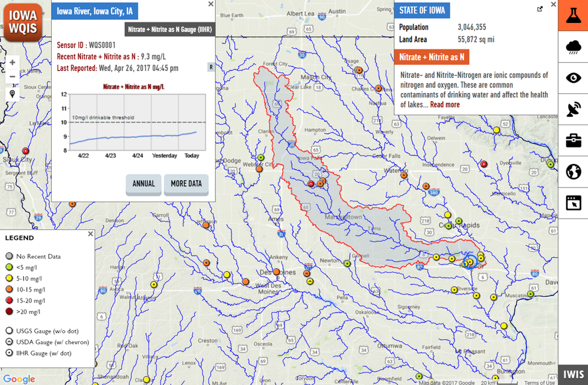Click the red sensor marker near Sioux City

point(25,151)
